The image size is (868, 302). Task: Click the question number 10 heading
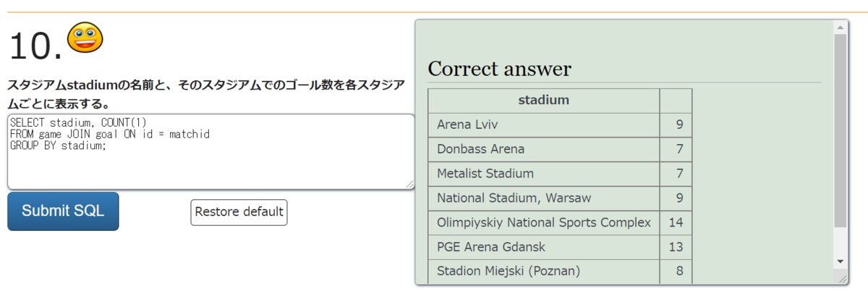pos(36,47)
